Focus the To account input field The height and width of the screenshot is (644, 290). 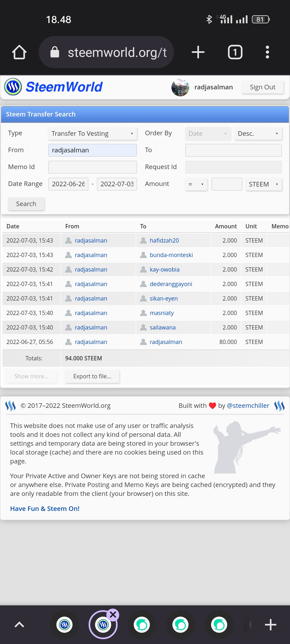point(234,150)
